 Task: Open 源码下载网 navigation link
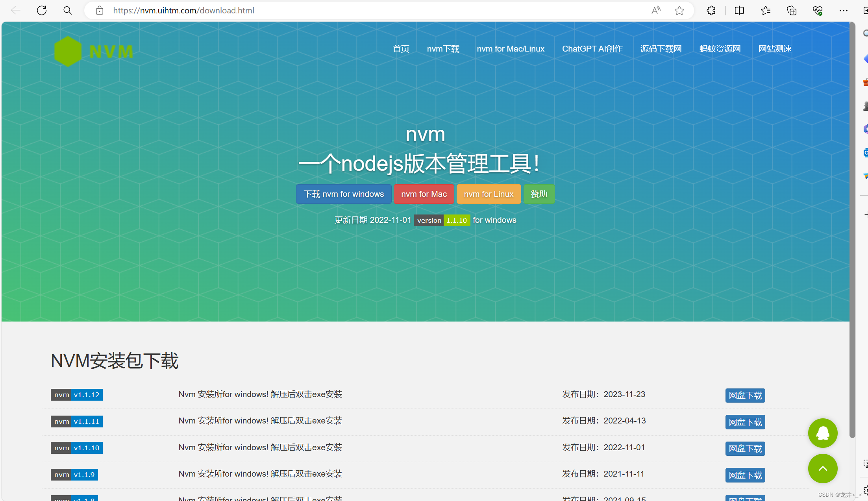661,49
